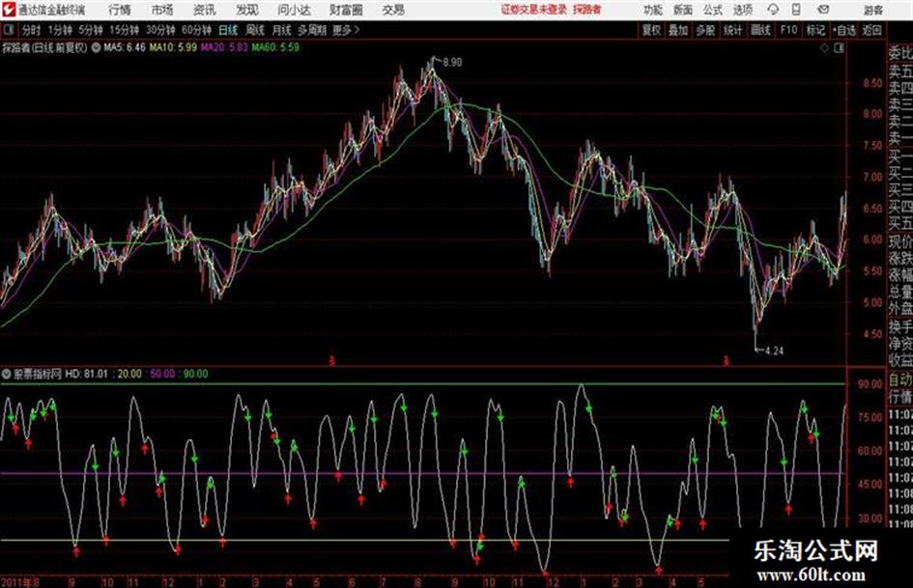Image resolution: width=913 pixels, height=588 pixels.
Task: Open the 多周期 multi-period view
Action: pos(312,30)
